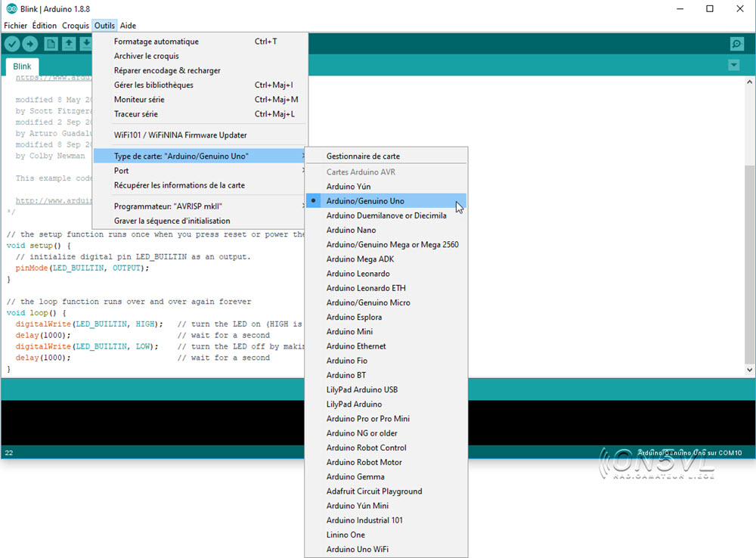Image resolution: width=756 pixels, height=558 pixels.
Task: Select LilyPad Arduino USB board
Action: pyautogui.click(x=386, y=389)
